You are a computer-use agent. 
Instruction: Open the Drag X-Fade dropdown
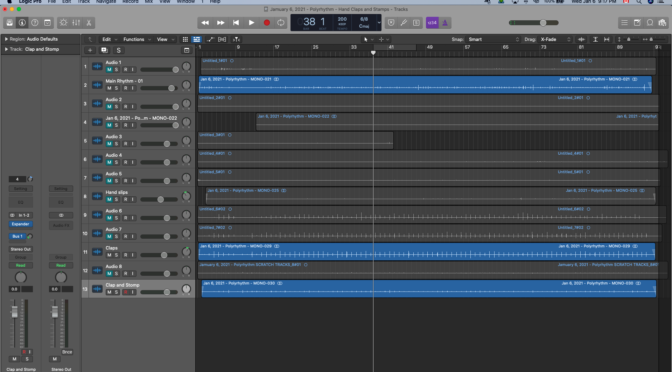555,39
